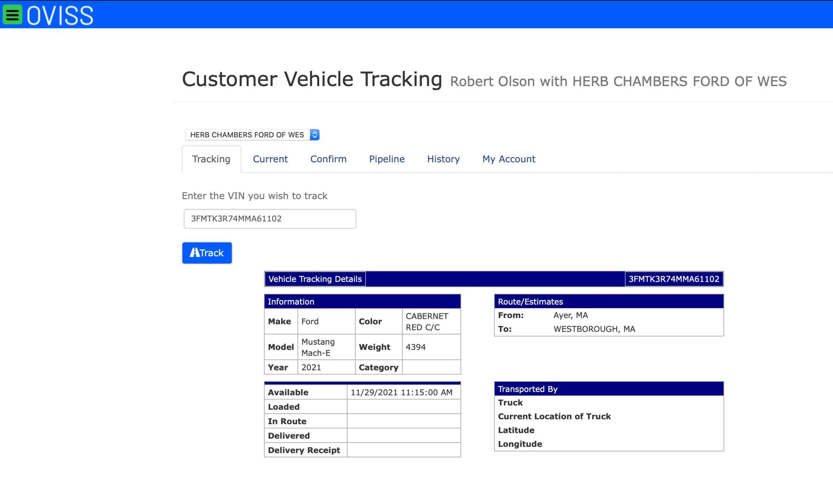Click the Category label cell
This screenshot has width=833, height=504.
tap(379, 367)
